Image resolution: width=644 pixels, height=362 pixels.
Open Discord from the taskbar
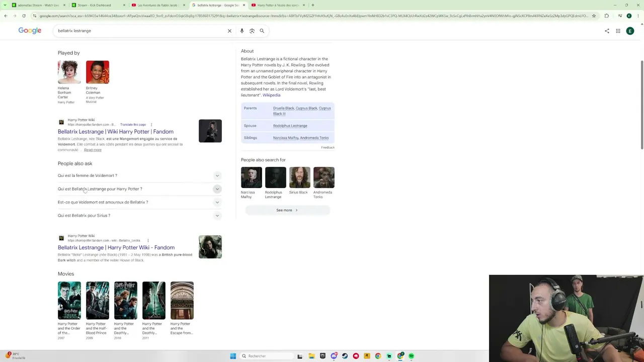click(x=334, y=356)
